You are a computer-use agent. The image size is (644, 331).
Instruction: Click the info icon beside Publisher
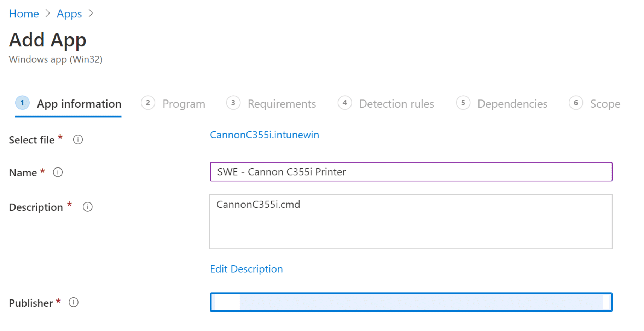click(74, 302)
